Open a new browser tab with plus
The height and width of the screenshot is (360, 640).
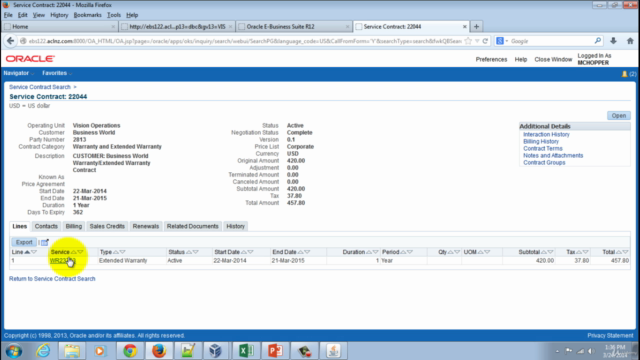click(x=476, y=27)
